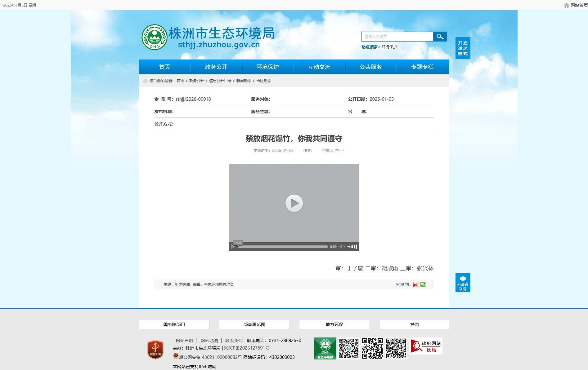Expand the 地方环保 links dropdown
The height and width of the screenshot is (370, 588).
coord(334,324)
